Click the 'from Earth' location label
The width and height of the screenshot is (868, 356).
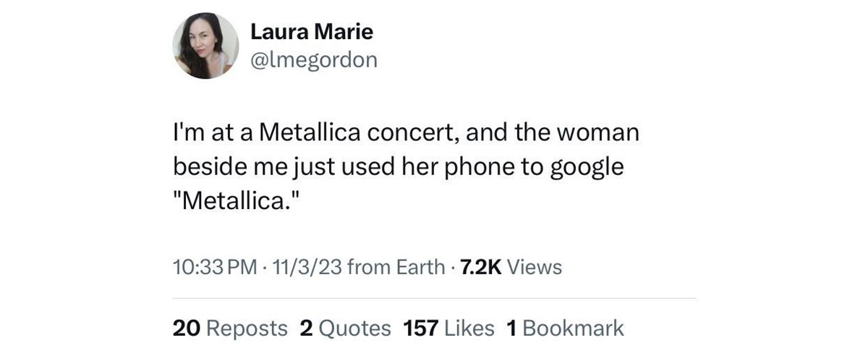(396, 267)
